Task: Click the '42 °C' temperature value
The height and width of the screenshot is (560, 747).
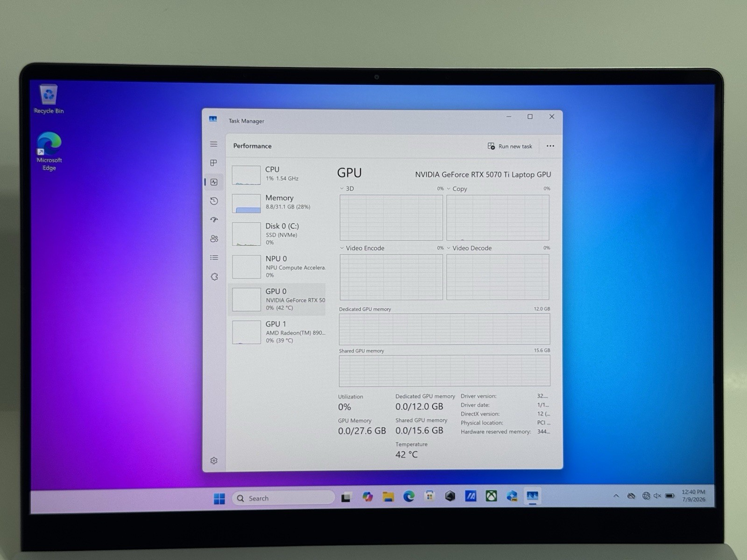Action: pyautogui.click(x=406, y=455)
